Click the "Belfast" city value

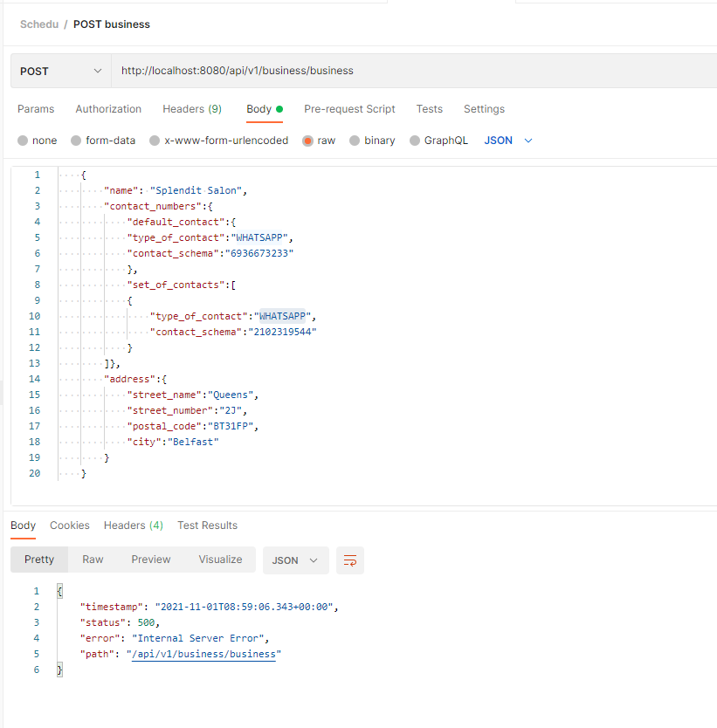click(193, 442)
